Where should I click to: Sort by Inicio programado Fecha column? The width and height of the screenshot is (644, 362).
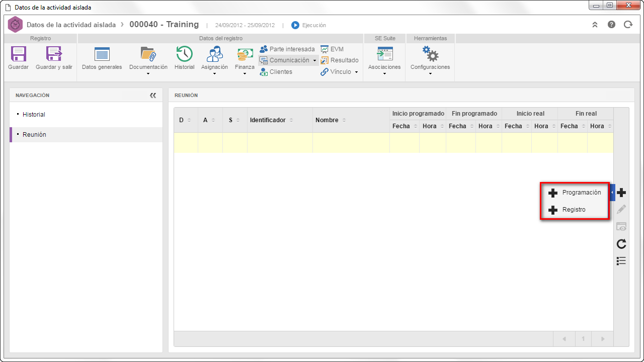pyautogui.click(x=405, y=126)
